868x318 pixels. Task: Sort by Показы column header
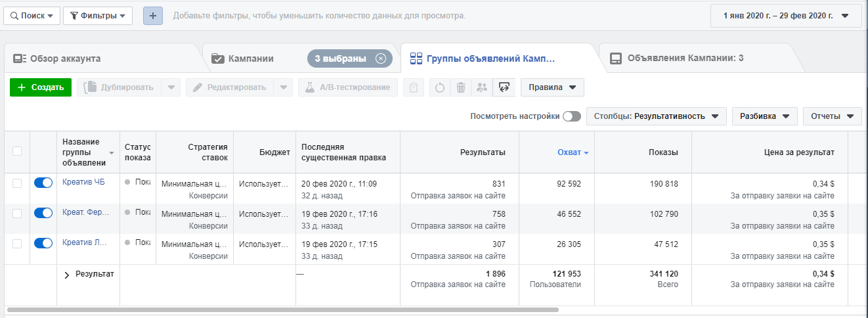pyautogui.click(x=643, y=152)
